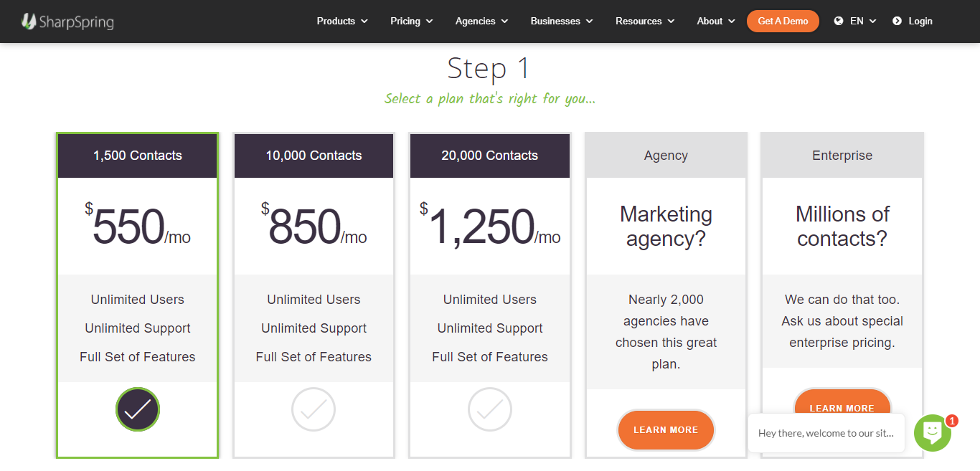Open the Agencies menu

point(481,22)
